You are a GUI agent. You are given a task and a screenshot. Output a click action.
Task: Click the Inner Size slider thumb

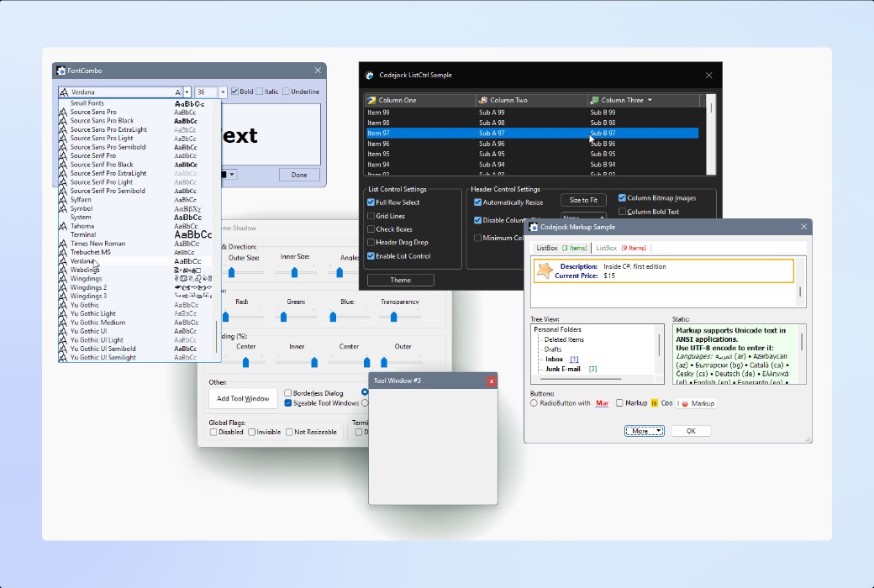294,272
